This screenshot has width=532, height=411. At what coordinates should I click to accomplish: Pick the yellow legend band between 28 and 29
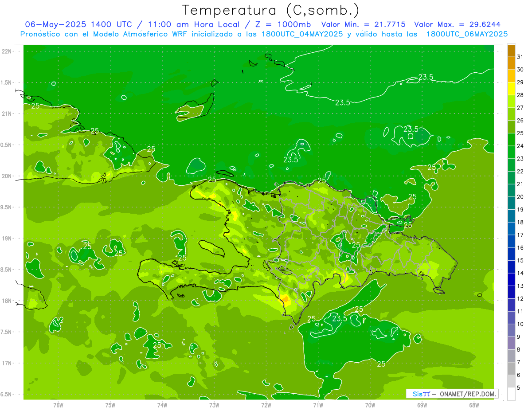click(511, 89)
